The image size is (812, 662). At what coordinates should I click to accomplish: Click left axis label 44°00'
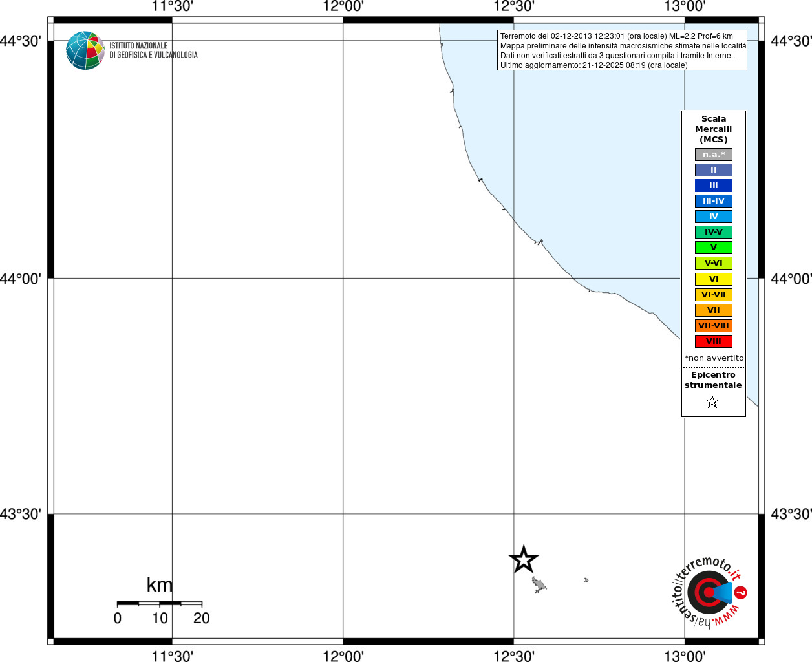(20, 279)
